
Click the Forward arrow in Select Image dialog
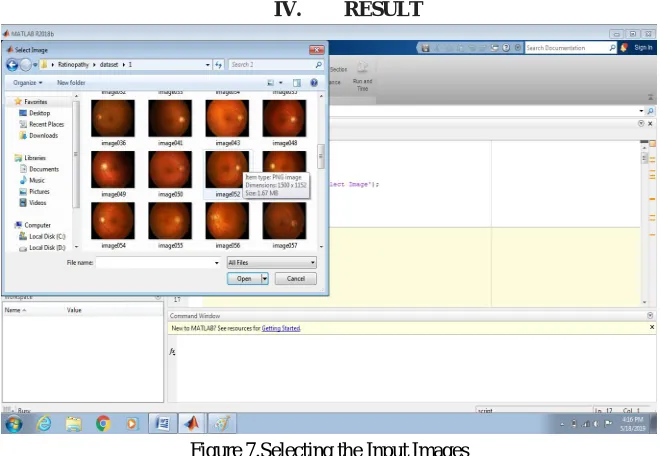pyautogui.click(x=26, y=65)
